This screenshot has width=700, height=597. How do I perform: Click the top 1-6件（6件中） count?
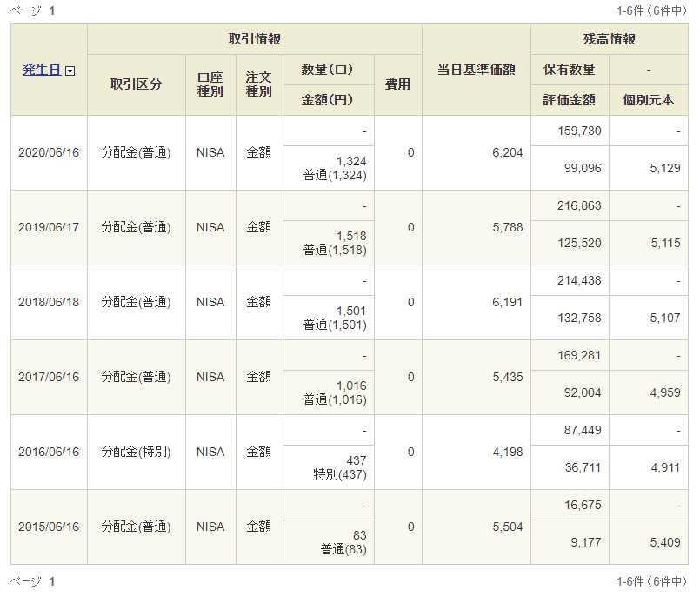[652, 10]
